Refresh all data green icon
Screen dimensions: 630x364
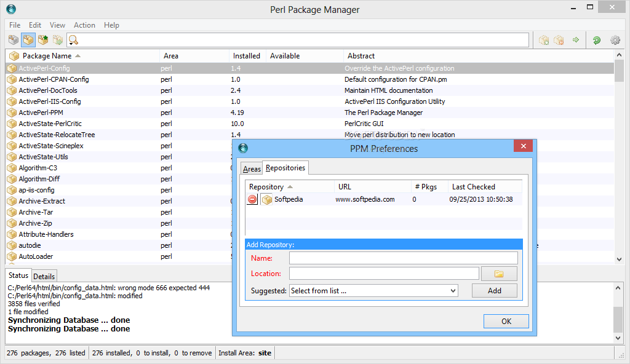597,40
